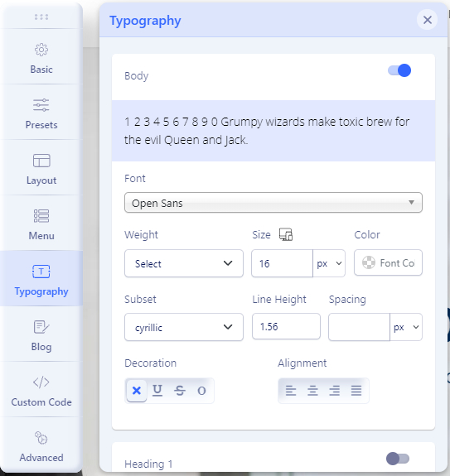This screenshot has width=450, height=476.
Task: Open the Presets sliders icon
Action: click(41, 105)
